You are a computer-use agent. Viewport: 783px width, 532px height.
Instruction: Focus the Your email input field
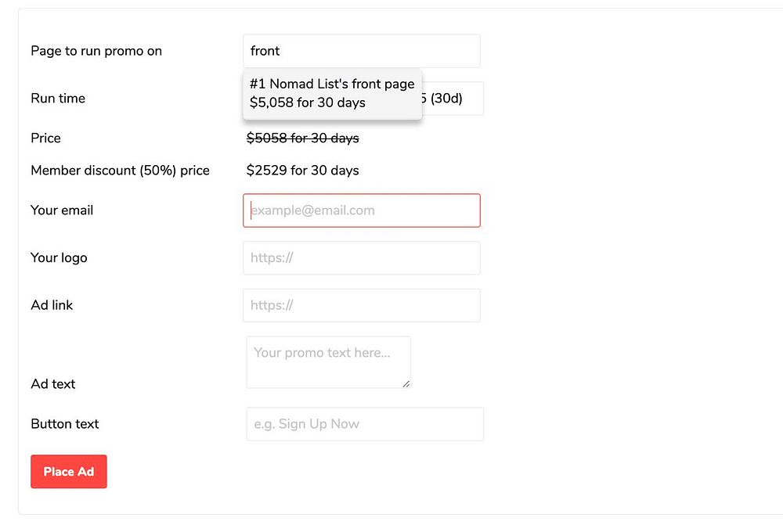(361, 210)
